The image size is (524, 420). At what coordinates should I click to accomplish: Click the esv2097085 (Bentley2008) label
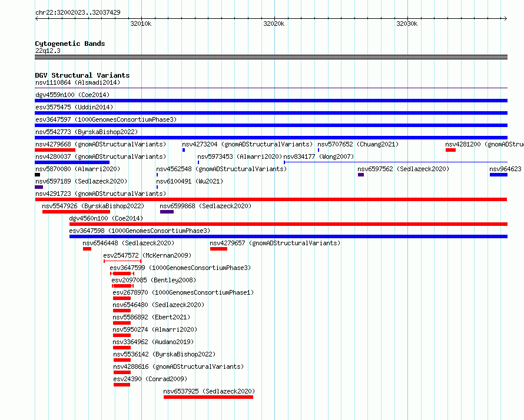[x=154, y=280]
